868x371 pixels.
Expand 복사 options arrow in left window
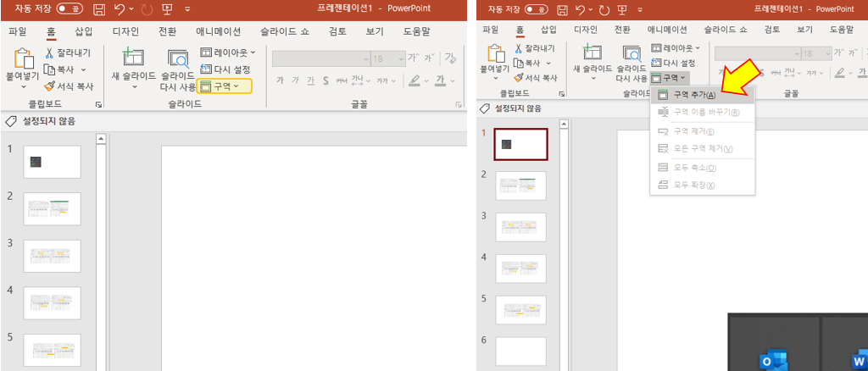tap(84, 69)
